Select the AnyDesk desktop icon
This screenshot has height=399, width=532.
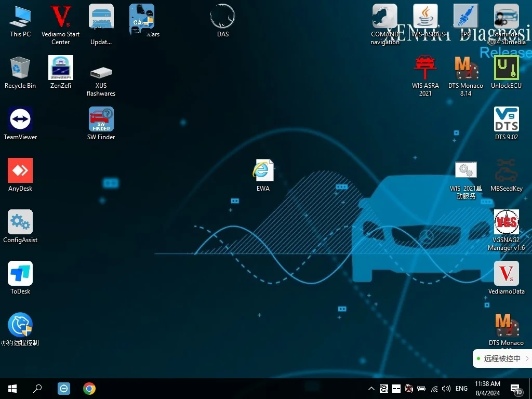20,175
